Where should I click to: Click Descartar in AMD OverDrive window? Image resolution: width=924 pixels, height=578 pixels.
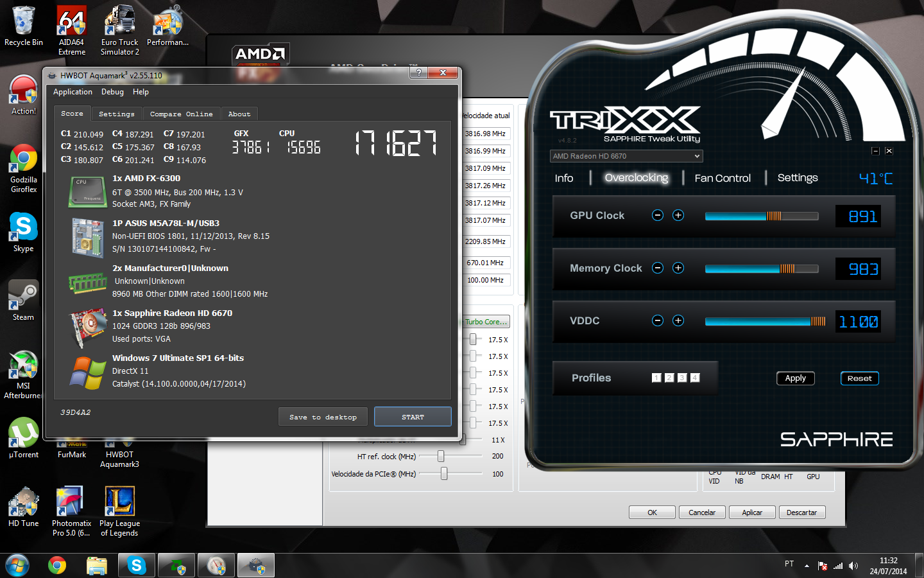(x=802, y=512)
